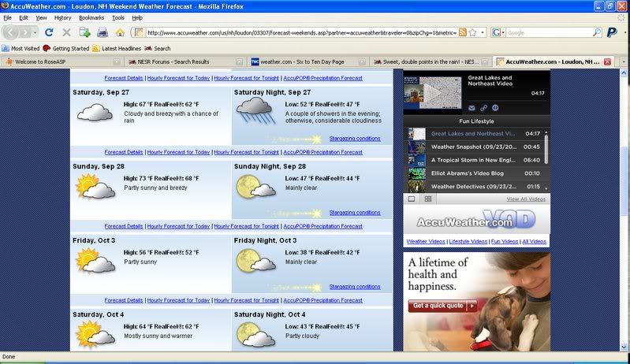The image size is (630, 364).
Task: Bookmark this page with the star icon
Action: [x=472, y=32]
